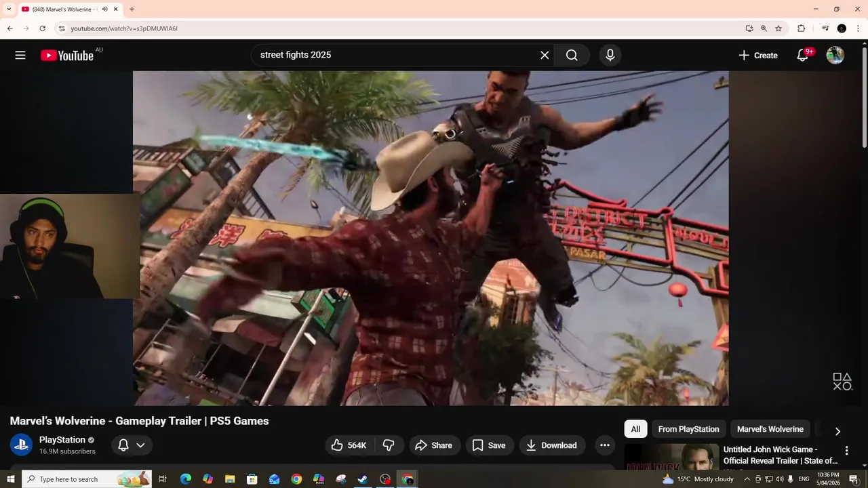
Task: Mute the tab via the speaker icon
Action: (104, 9)
